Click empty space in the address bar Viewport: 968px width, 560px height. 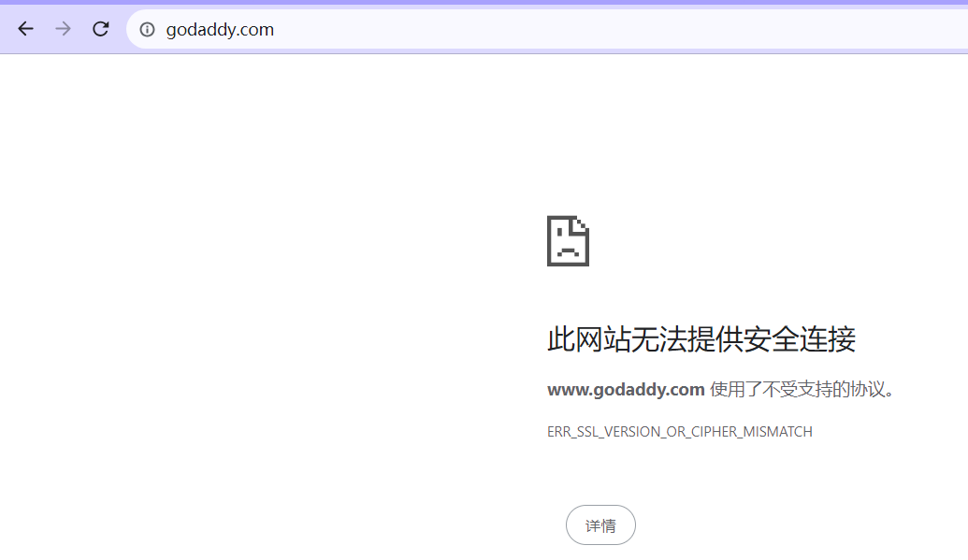point(561,30)
